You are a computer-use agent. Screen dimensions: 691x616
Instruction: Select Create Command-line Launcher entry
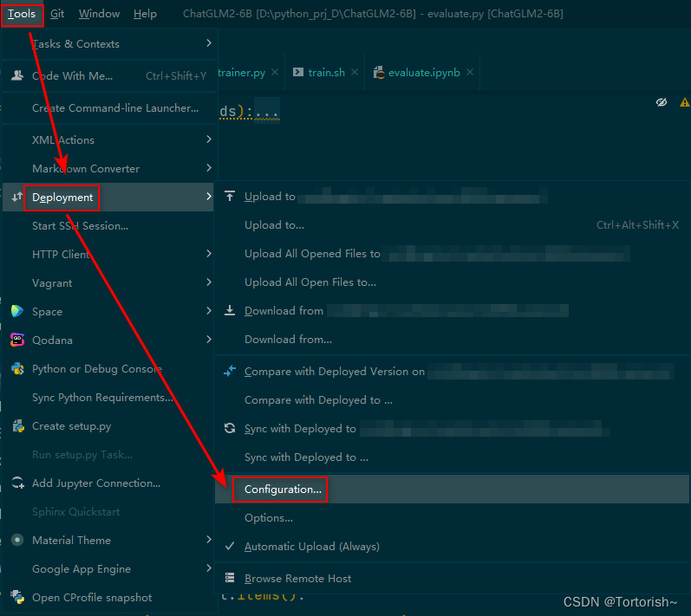click(x=109, y=108)
